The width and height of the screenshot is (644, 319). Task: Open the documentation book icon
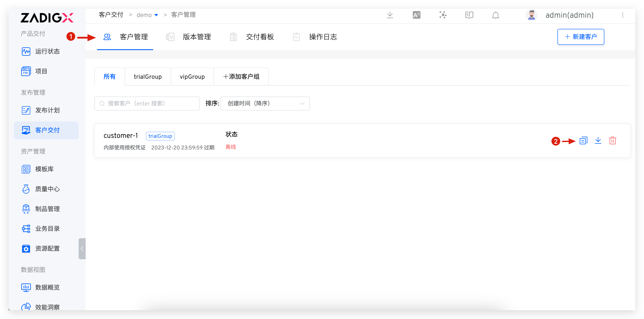pyautogui.click(x=469, y=15)
